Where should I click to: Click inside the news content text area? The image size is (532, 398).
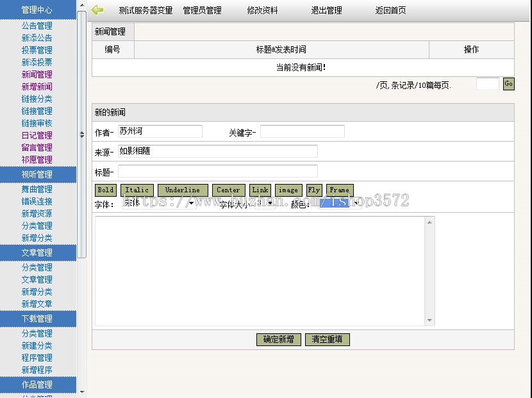pos(260,271)
